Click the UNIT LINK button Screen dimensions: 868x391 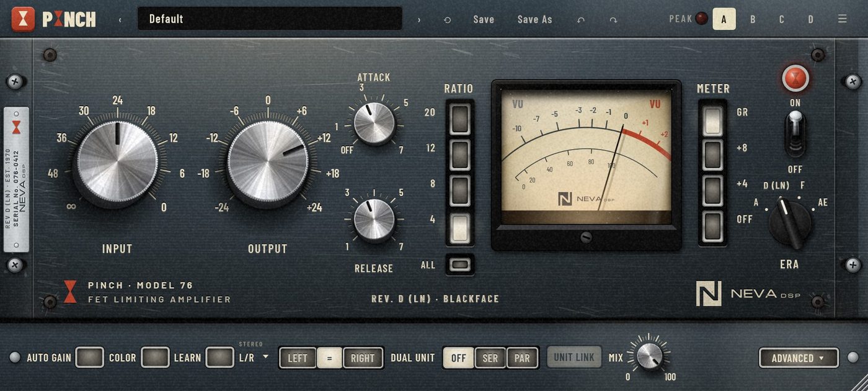574,357
